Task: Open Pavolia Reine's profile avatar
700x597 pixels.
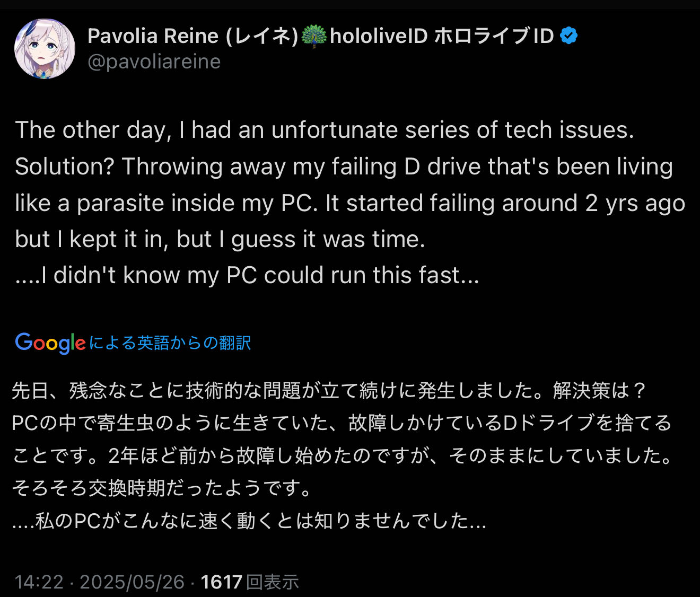Action: tap(45, 49)
